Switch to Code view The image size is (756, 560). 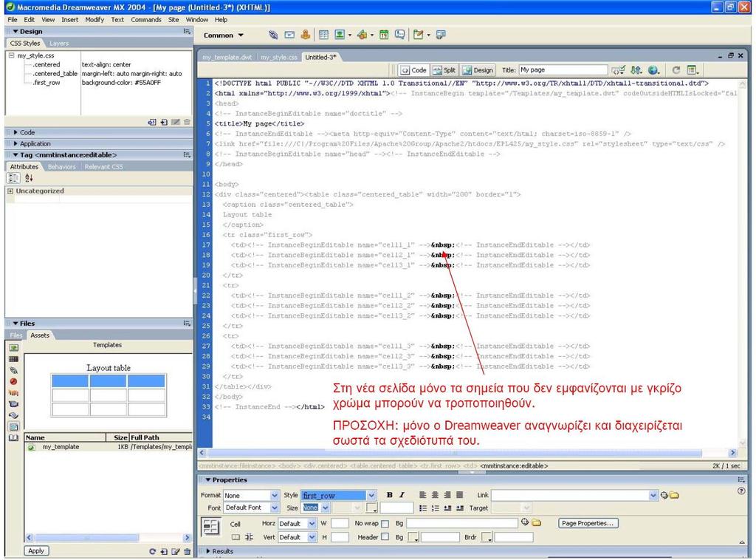click(x=413, y=70)
